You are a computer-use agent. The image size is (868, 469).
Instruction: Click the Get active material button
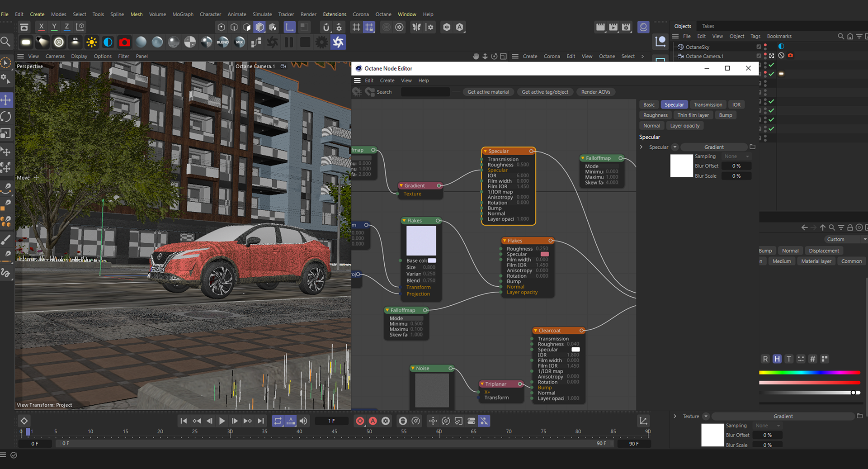pyautogui.click(x=488, y=92)
